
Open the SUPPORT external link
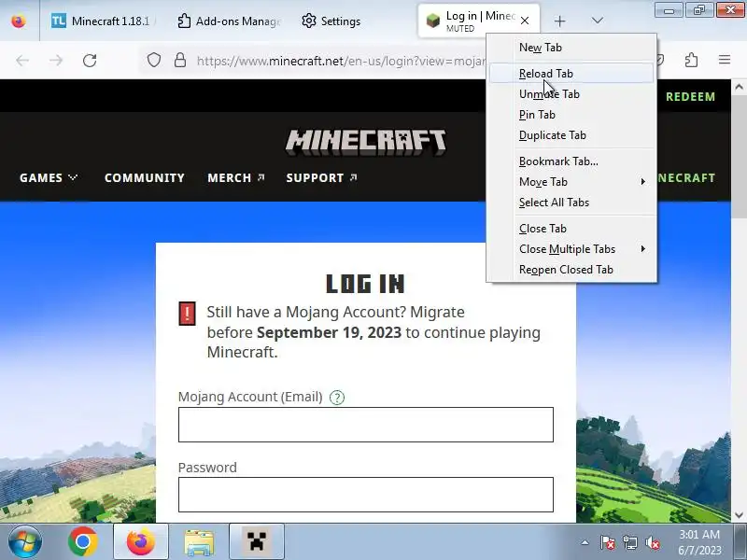321,177
